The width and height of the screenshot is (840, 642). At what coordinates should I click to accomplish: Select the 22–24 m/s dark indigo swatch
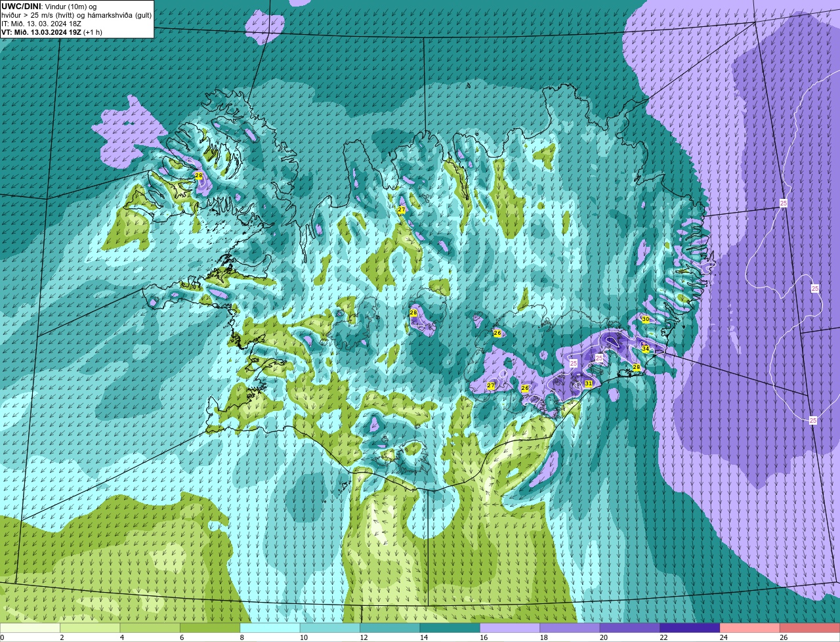[690, 628]
